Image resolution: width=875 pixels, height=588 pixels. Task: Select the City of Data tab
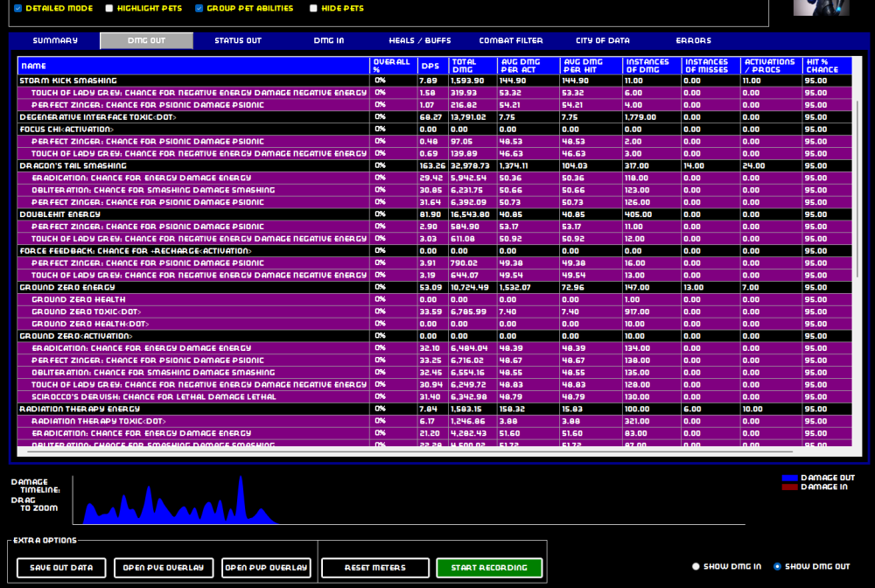point(602,40)
